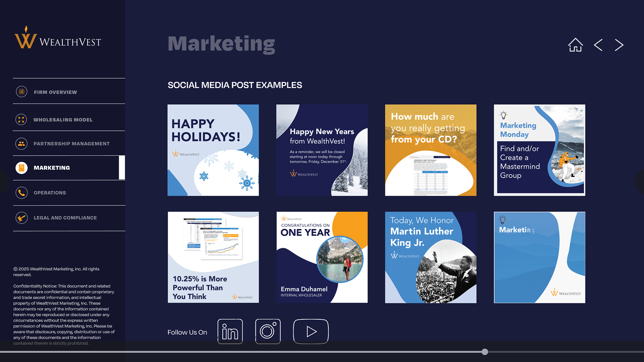Open the YouTube play icon link
Viewport: 644px width, 362px height.
point(311,331)
